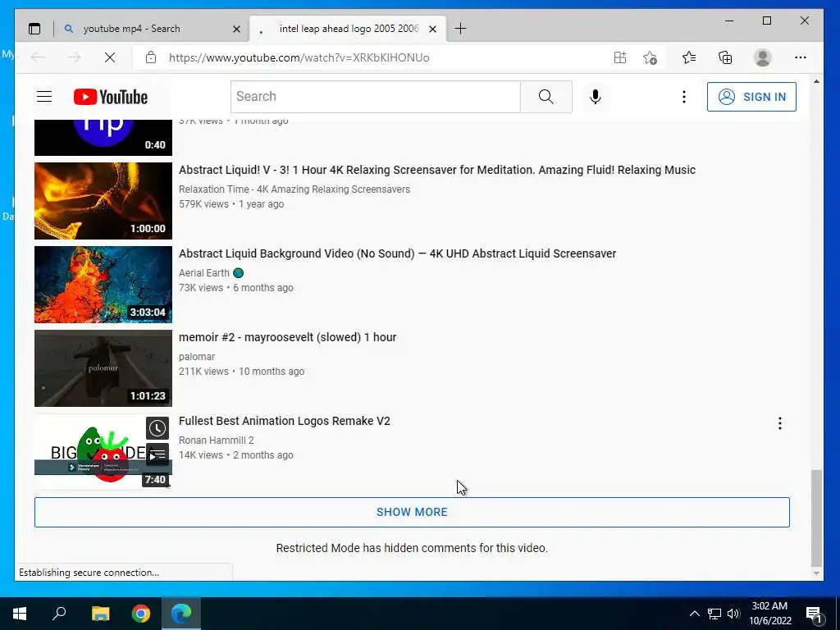Focus the YouTube Search field
Viewport: 840px width, 630px height.
coord(376,97)
